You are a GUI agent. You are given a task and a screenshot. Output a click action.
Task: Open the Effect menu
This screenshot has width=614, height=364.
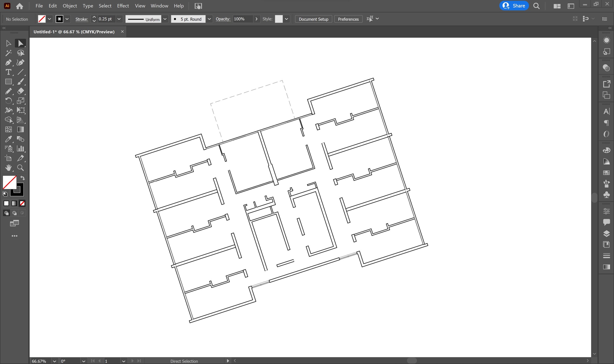pos(123,6)
